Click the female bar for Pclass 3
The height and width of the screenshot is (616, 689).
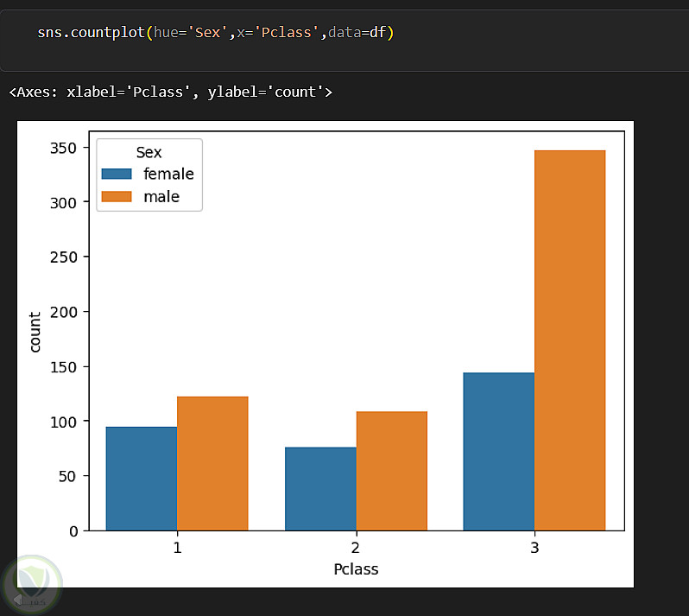pos(498,451)
